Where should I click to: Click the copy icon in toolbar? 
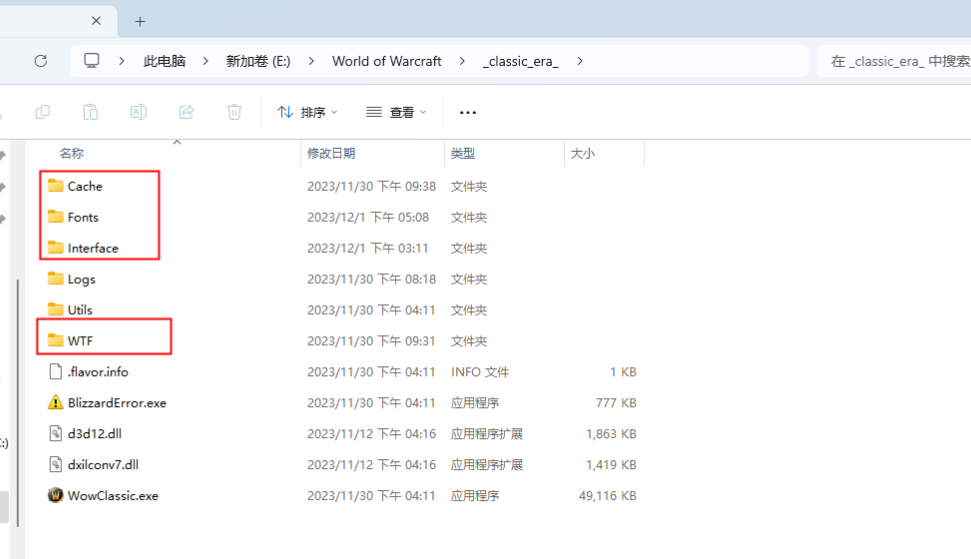tap(43, 112)
